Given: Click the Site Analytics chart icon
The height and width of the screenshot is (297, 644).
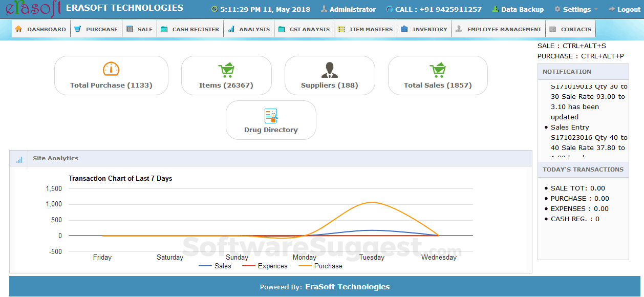Looking at the screenshot, I should coord(19,159).
